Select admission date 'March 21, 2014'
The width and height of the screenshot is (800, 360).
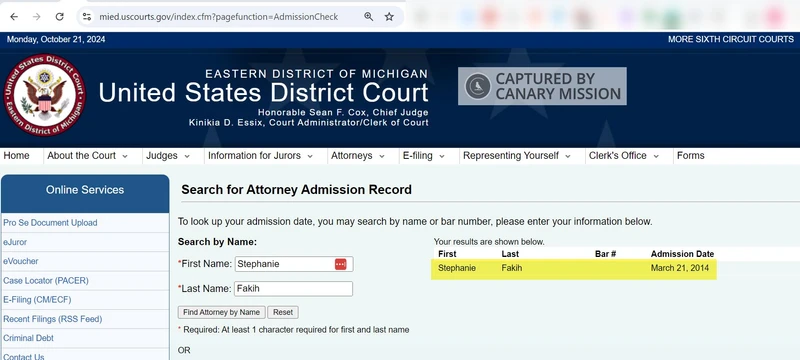tap(680, 268)
